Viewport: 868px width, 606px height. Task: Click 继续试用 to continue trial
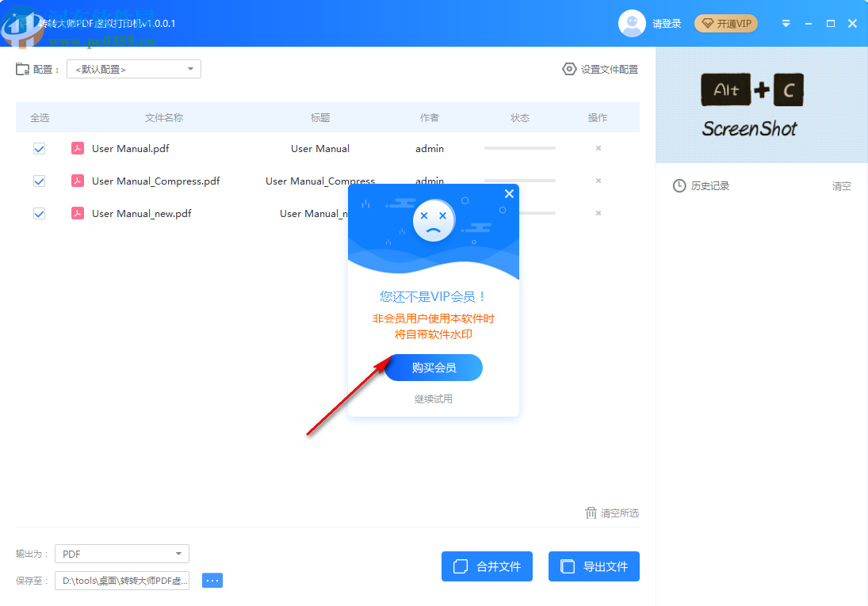tap(434, 399)
